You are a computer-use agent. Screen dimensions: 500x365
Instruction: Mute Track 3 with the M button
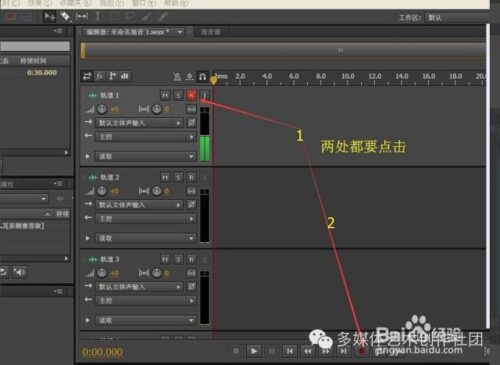[165, 259]
